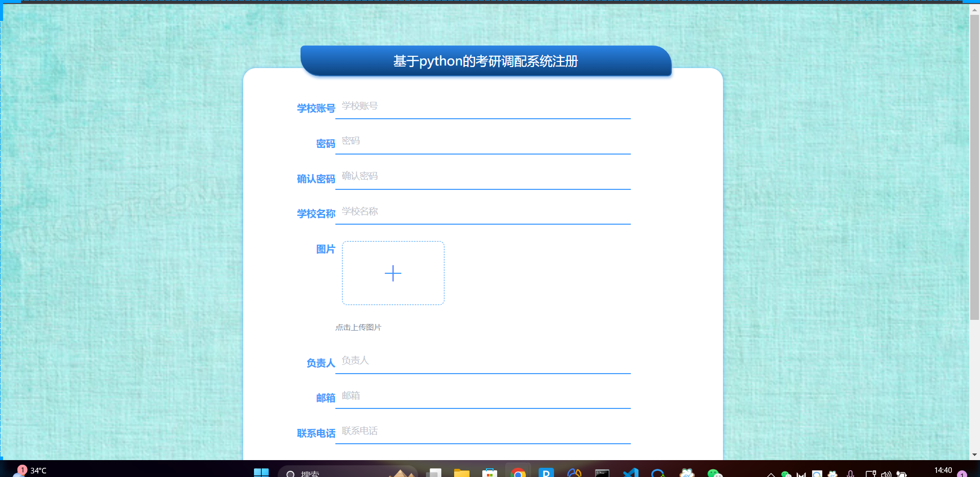The image size is (980, 477).
Task: Click the 负责人 label
Action: click(x=321, y=363)
